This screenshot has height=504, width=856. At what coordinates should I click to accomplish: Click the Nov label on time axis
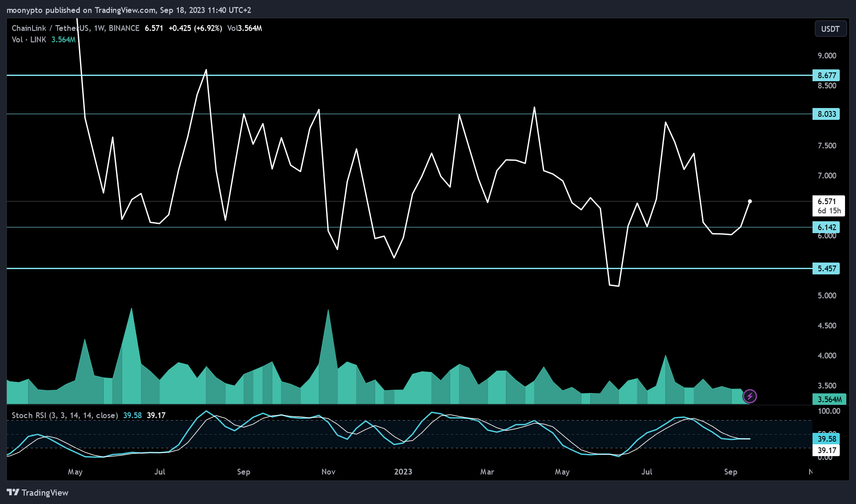[x=328, y=472]
